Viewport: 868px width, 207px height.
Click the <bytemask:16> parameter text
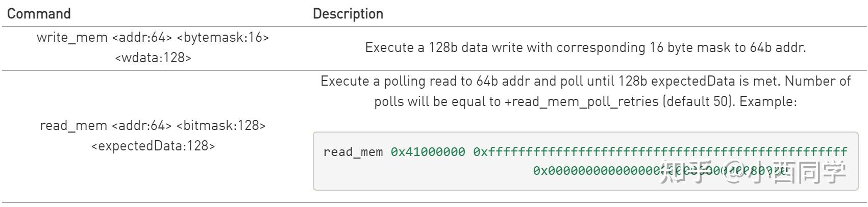(222, 37)
